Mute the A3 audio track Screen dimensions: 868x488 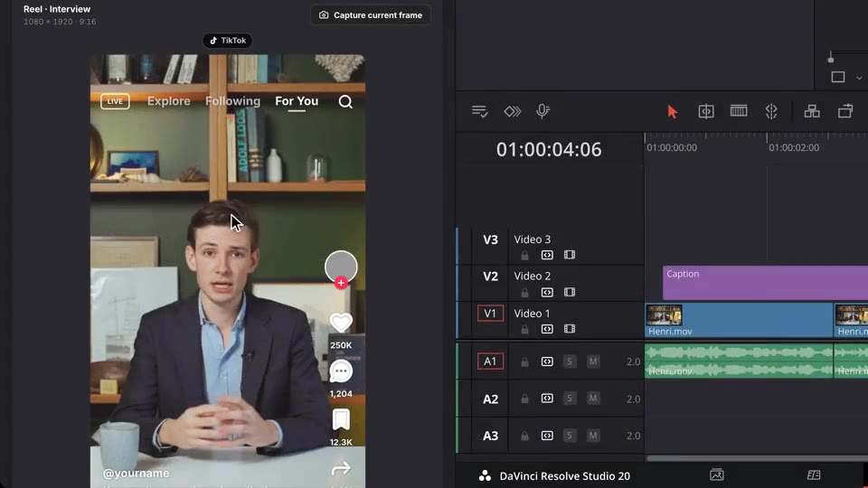tap(593, 436)
